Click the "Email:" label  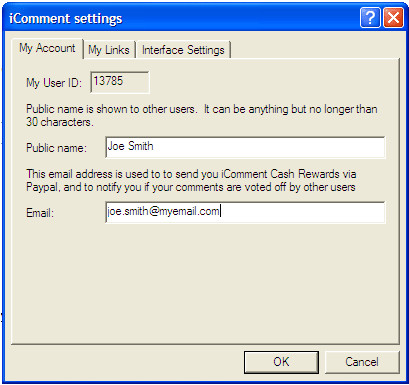coord(40,213)
